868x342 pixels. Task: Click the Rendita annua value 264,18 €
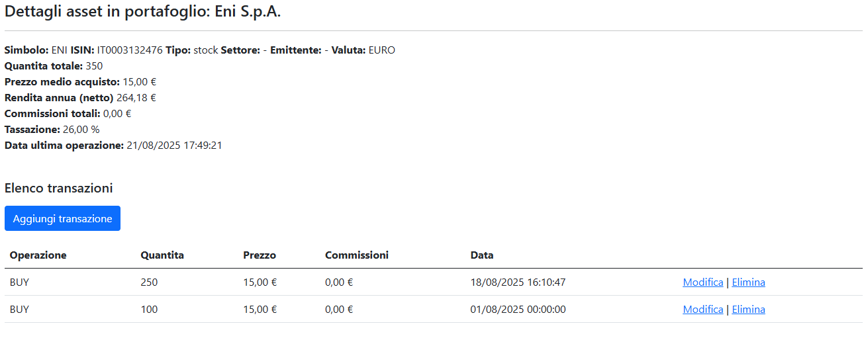pos(136,98)
